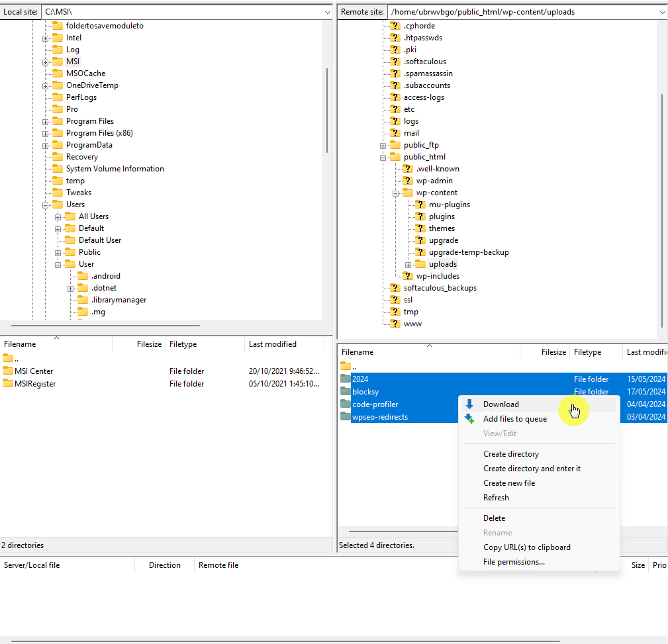
Task: Expand the All Users folder node
Action: point(58,217)
